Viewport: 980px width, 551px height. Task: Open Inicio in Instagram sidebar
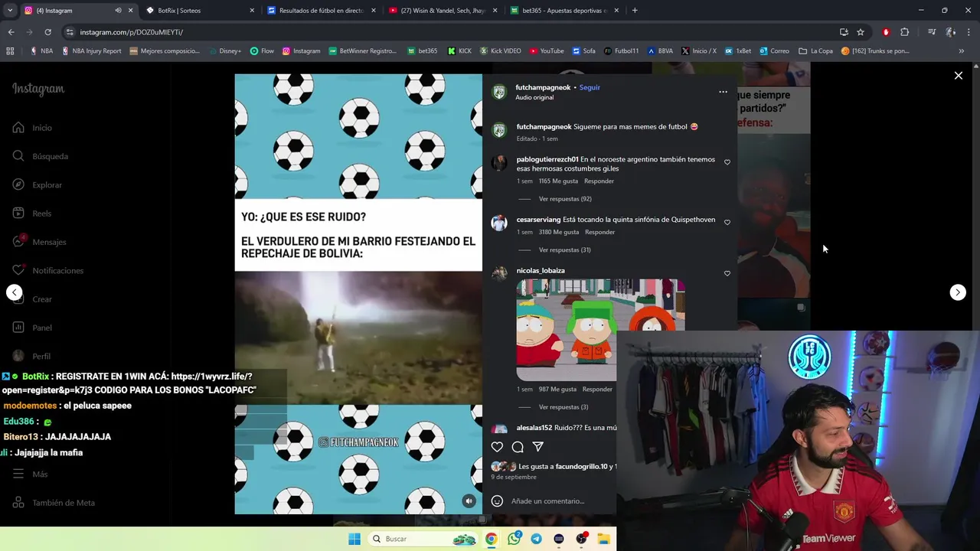(x=33, y=128)
